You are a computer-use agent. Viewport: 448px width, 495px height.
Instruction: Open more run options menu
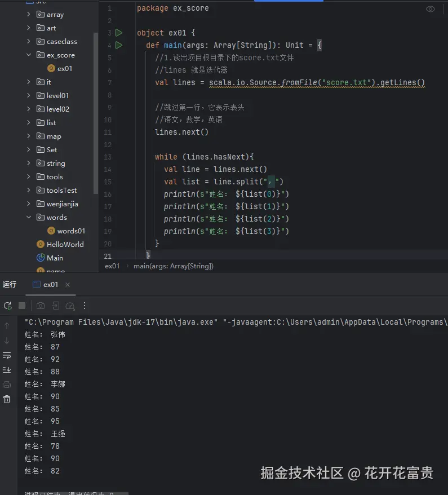pyautogui.click(x=84, y=306)
